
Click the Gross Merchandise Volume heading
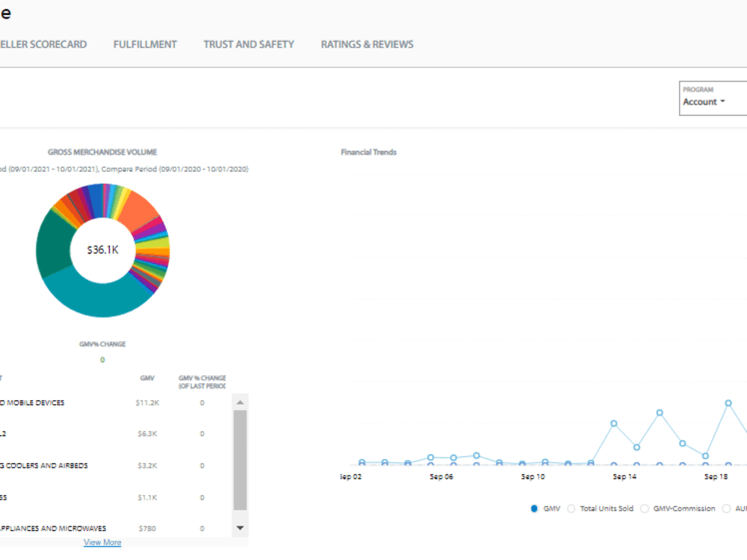tap(102, 152)
